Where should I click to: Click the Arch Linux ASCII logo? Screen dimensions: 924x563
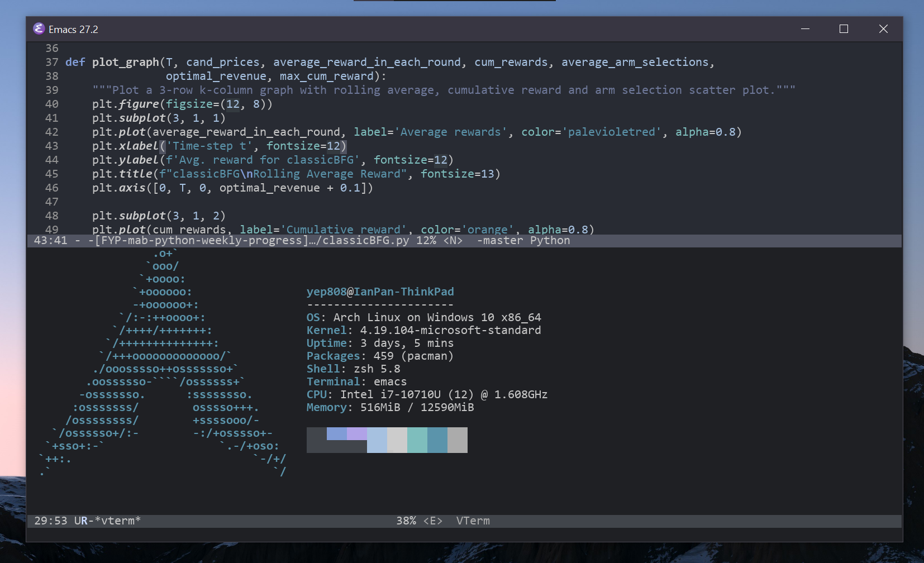click(x=162, y=363)
